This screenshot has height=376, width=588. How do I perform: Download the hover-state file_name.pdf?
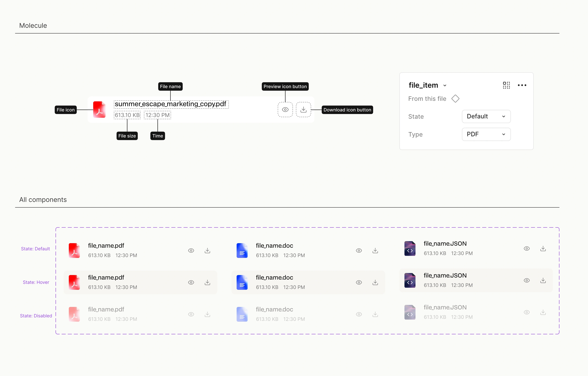(x=207, y=282)
